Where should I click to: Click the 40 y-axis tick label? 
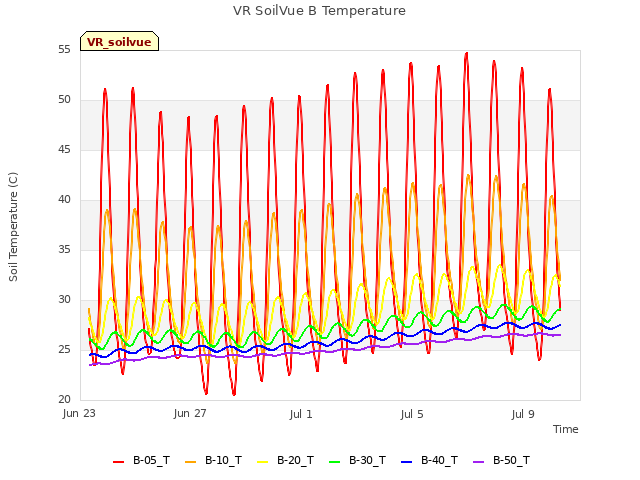[64, 200]
